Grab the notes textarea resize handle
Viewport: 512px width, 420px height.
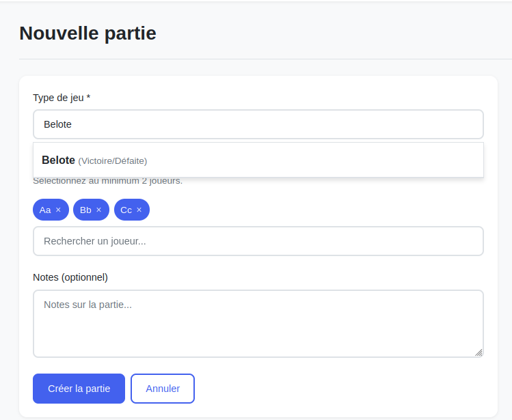coord(479,352)
